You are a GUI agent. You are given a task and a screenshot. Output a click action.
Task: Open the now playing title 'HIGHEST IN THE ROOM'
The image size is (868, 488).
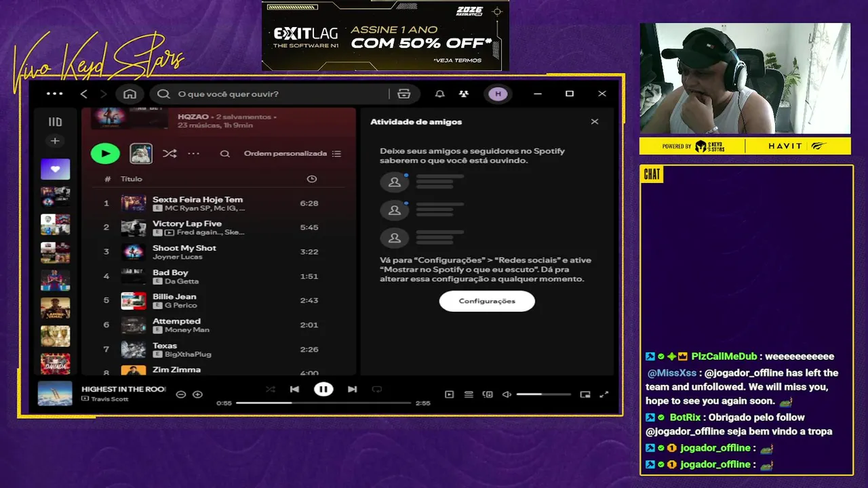click(x=123, y=389)
